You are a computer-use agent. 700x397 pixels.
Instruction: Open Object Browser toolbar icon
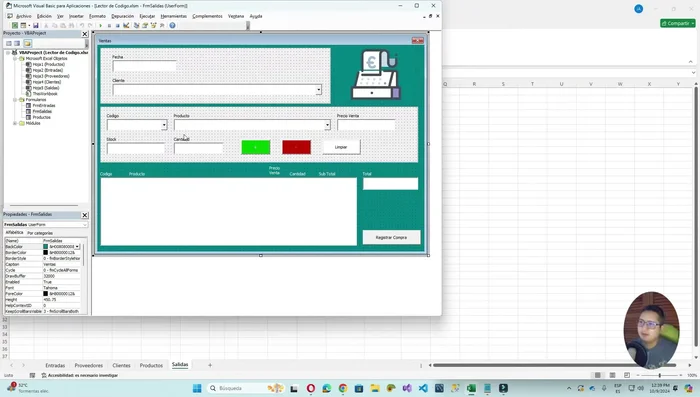coord(154,25)
